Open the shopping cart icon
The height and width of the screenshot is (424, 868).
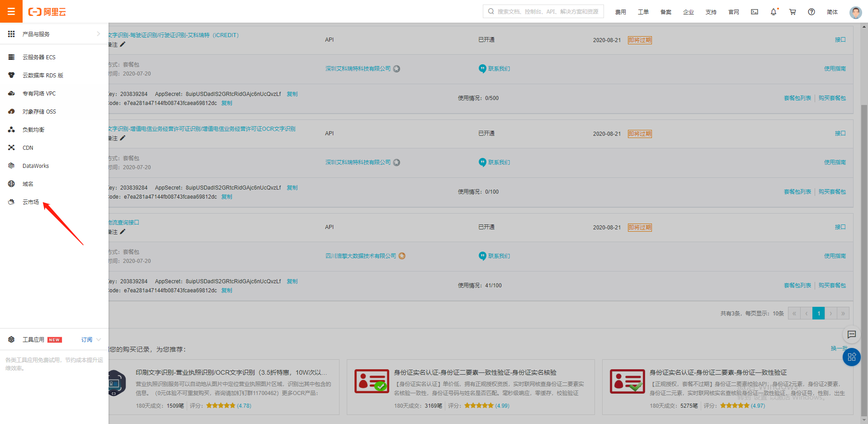[793, 12]
